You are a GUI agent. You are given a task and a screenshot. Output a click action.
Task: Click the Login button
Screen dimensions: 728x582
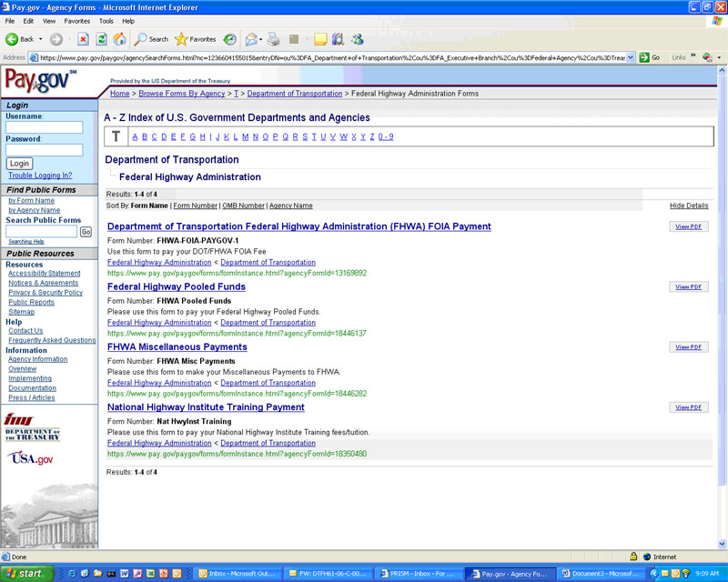19,164
